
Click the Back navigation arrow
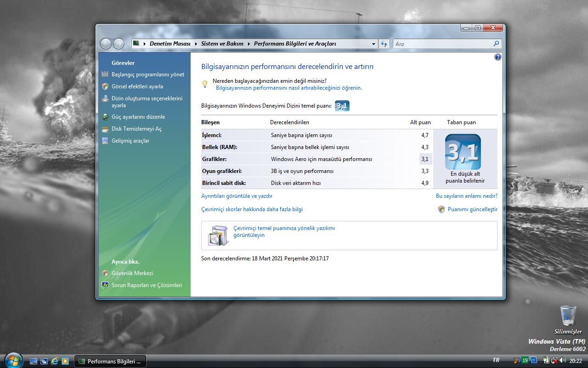point(106,44)
